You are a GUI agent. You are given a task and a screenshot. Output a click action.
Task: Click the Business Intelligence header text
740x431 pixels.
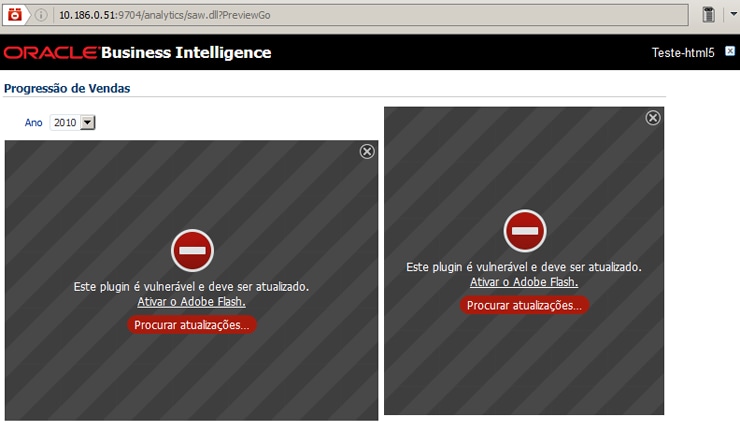(186, 52)
